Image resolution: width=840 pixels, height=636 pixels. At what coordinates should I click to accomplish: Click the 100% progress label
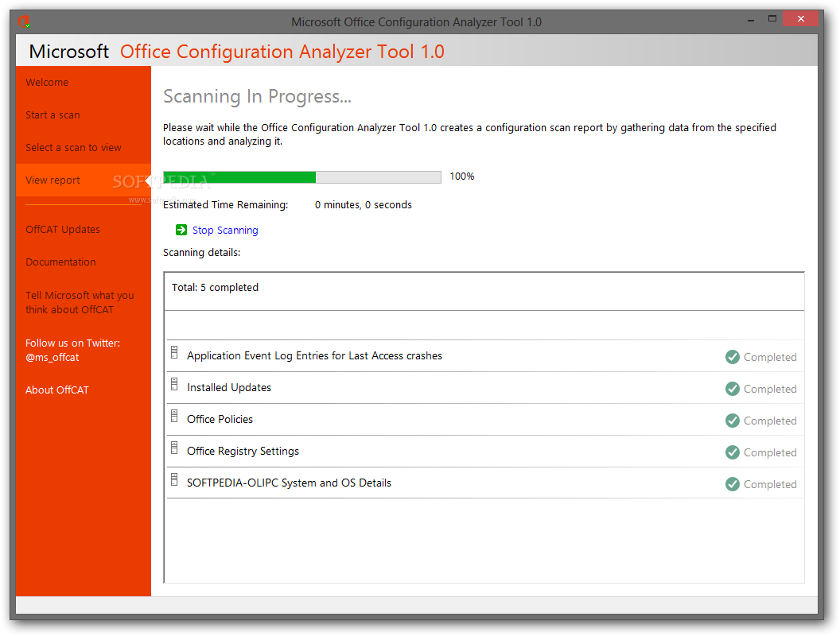pyautogui.click(x=462, y=176)
